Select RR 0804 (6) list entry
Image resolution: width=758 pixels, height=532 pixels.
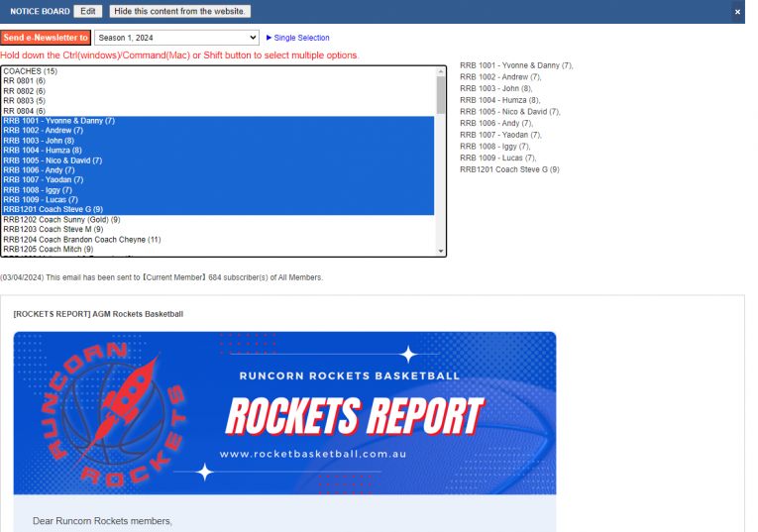click(218, 111)
